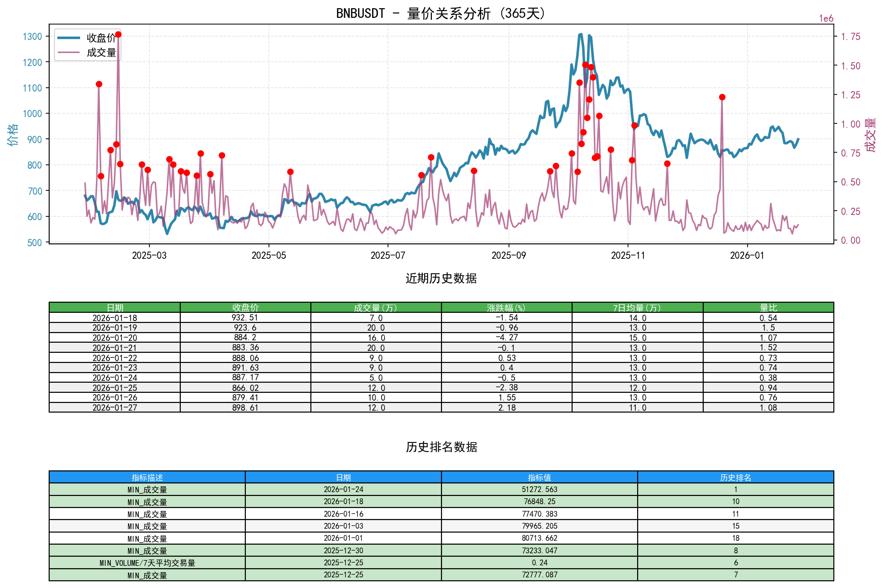Click the red marker near 2025-05 spike
This screenshot has height=588, width=883.
coord(290,171)
